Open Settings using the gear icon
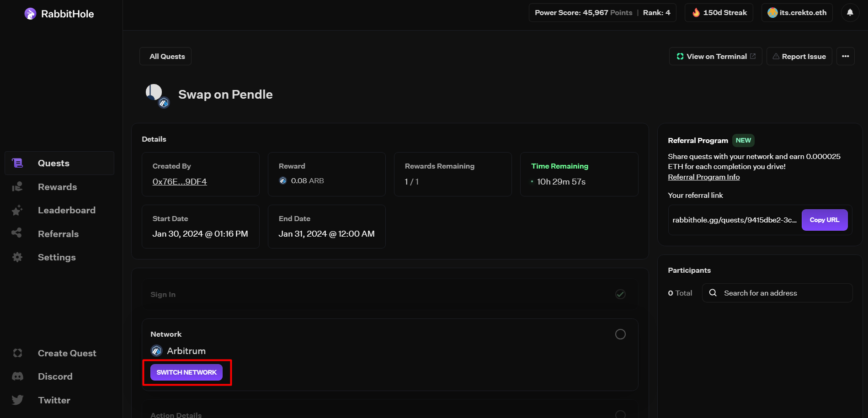Image resolution: width=868 pixels, height=418 pixels. 17,257
